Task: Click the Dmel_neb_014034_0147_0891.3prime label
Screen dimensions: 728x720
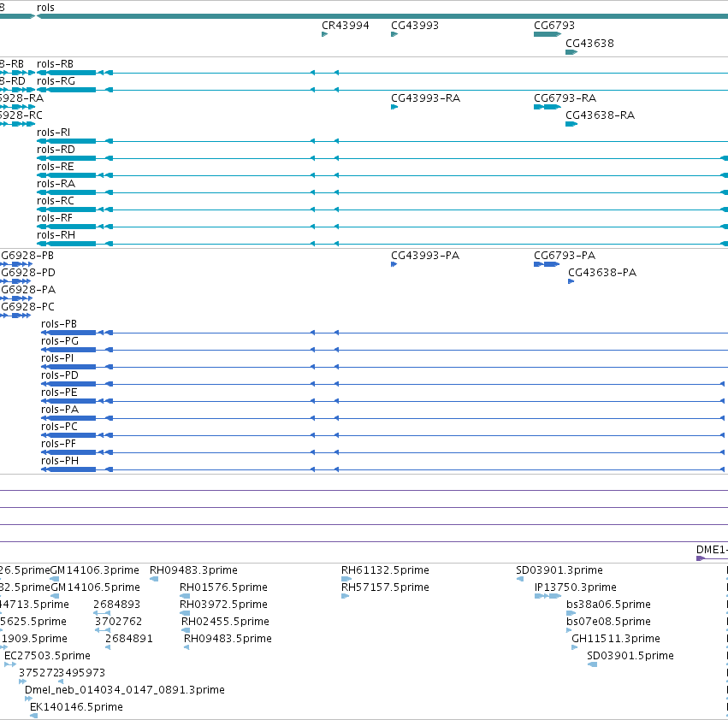Action: tap(124, 691)
